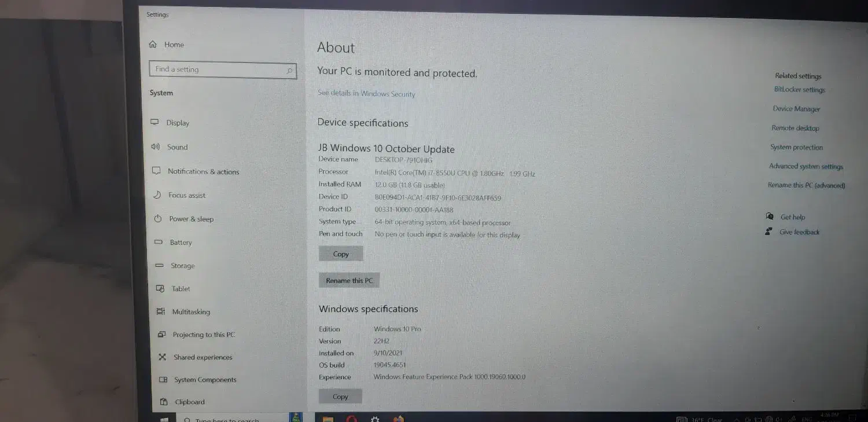
Task: Open Display settings in the sidebar
Action: (170, 123)
